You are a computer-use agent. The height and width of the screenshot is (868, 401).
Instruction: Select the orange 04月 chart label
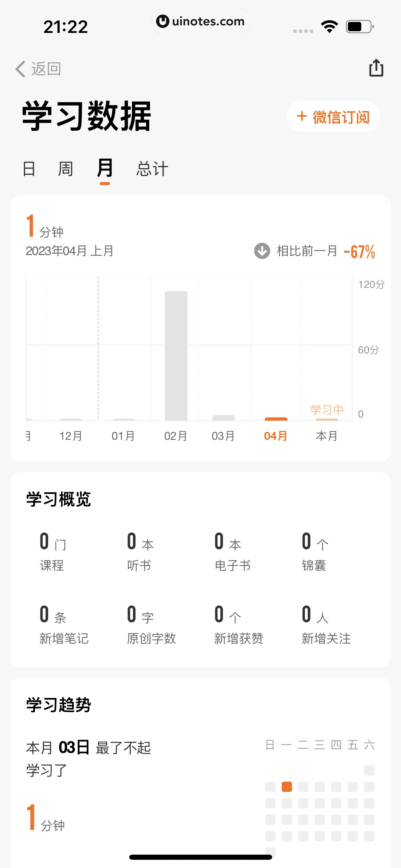[x=276, y=436]
